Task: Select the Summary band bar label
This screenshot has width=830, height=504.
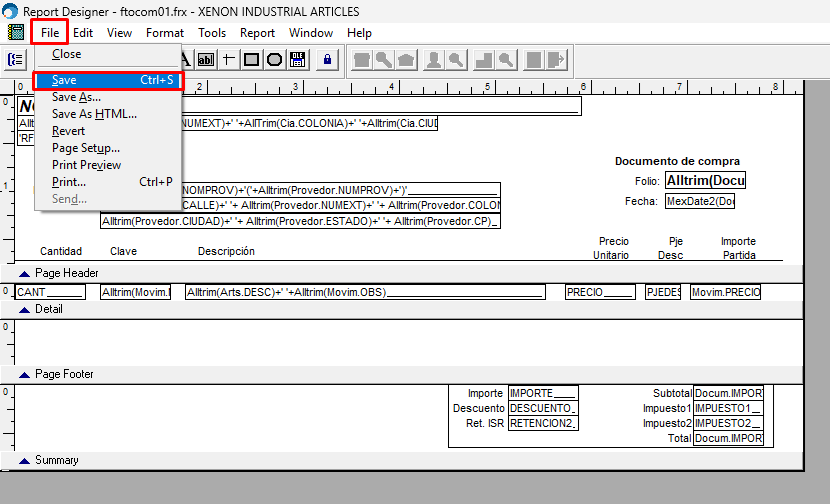Action: point(57,460)
